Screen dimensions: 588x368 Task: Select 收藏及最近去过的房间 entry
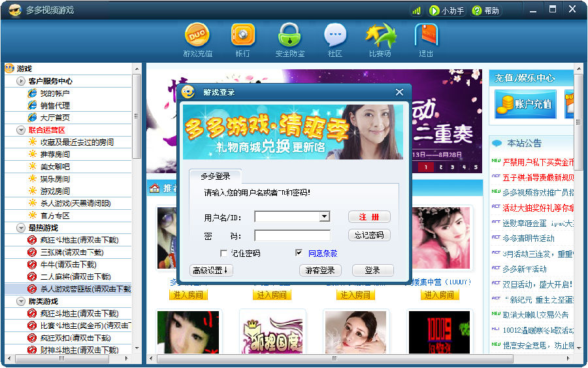[77, 142]
